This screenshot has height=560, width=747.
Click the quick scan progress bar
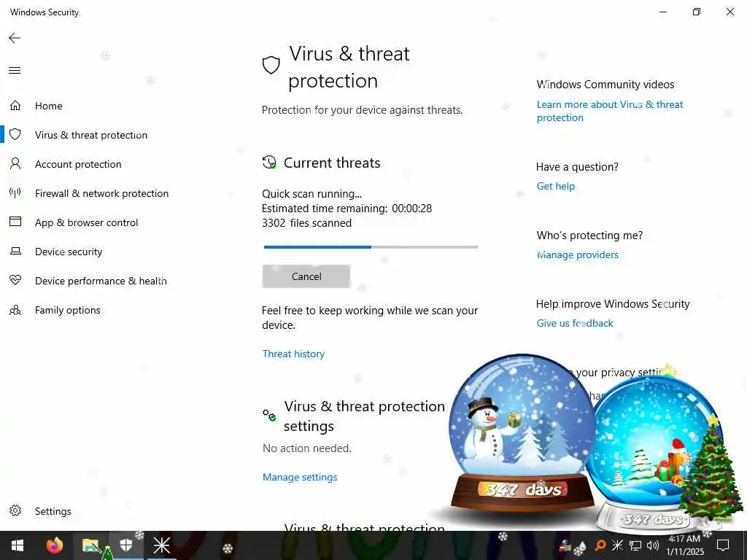[x=371, y=247]
